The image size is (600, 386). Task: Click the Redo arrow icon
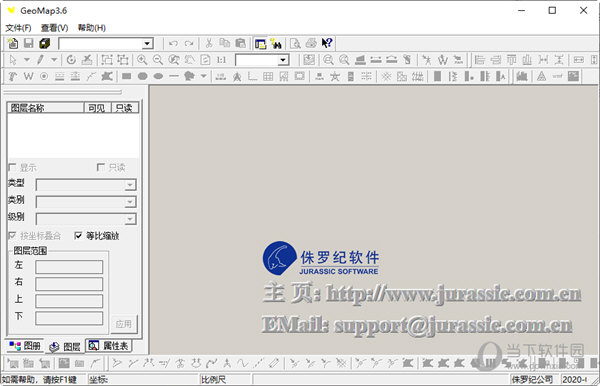tap(189, 43)
